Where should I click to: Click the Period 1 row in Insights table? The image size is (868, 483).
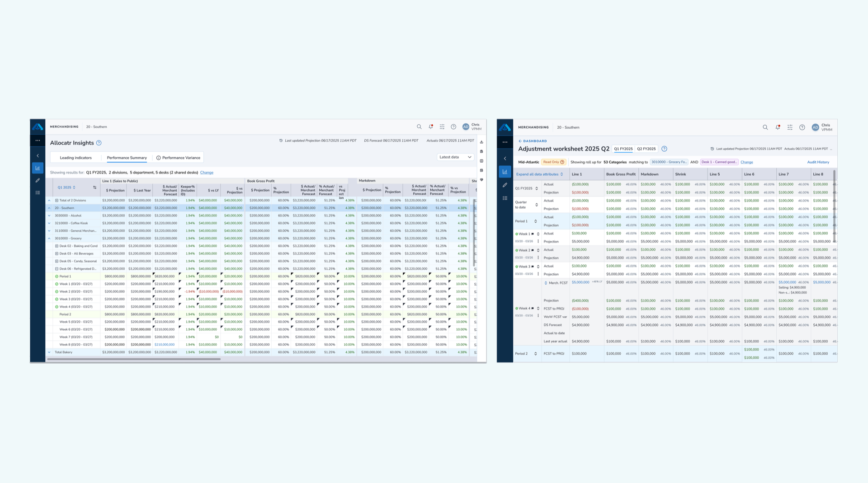tap(261, 277)
